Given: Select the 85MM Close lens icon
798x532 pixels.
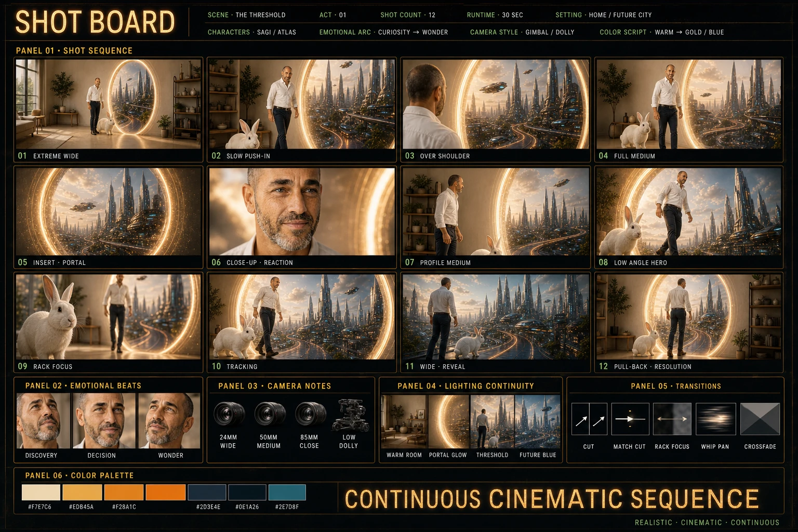Looking at the screenshot, I should click(310, 414).
